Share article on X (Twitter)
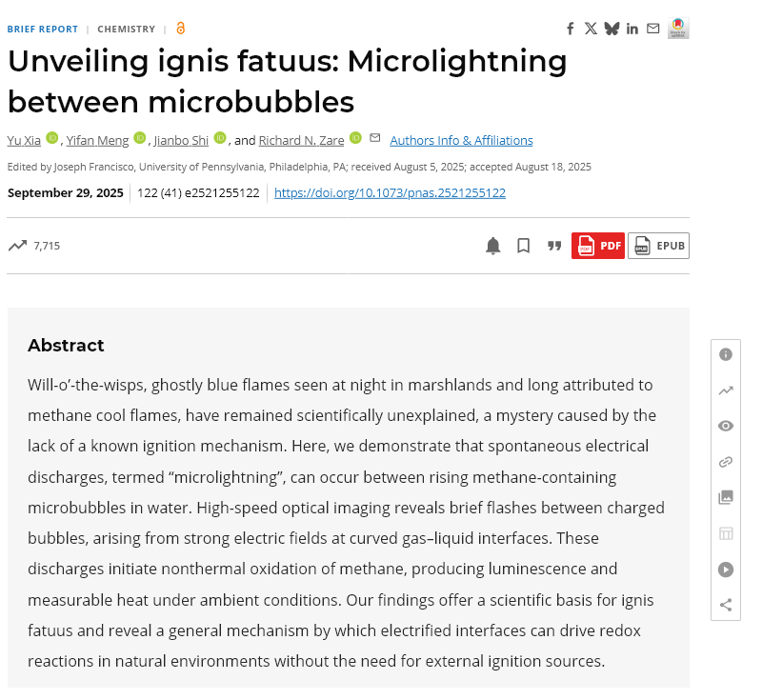Image resolution: width=762 pixels, height=700 pixels. tap(591, 29)
